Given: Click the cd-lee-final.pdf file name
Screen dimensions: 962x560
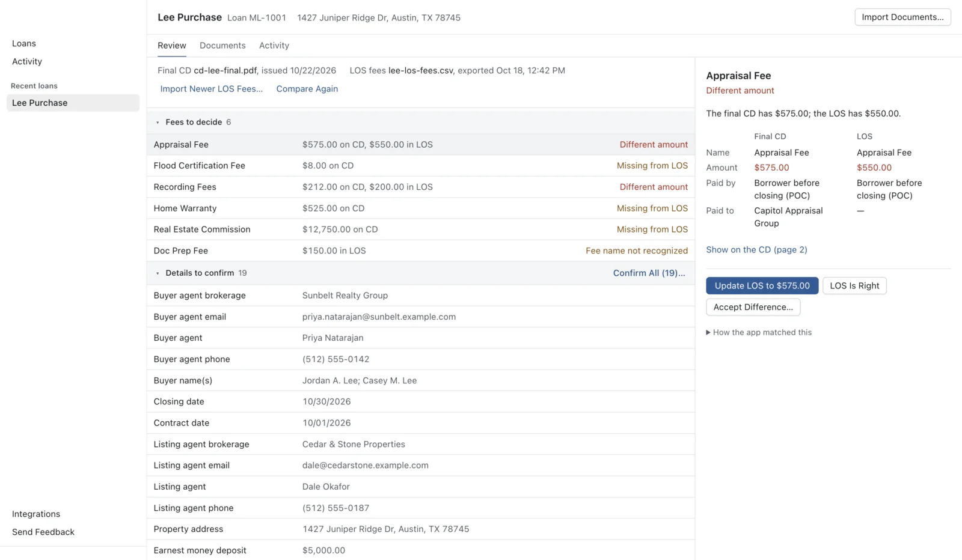Looking at the screenshot, I should point(225,70).
